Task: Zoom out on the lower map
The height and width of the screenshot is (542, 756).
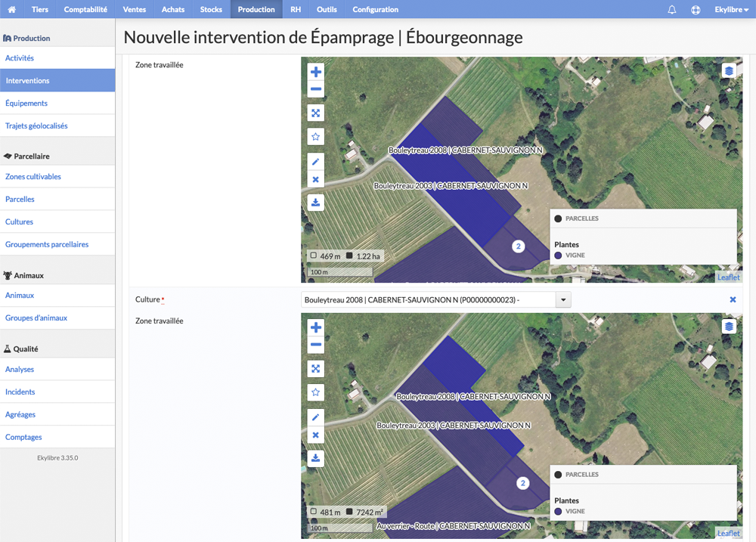Action: [316, 345]
